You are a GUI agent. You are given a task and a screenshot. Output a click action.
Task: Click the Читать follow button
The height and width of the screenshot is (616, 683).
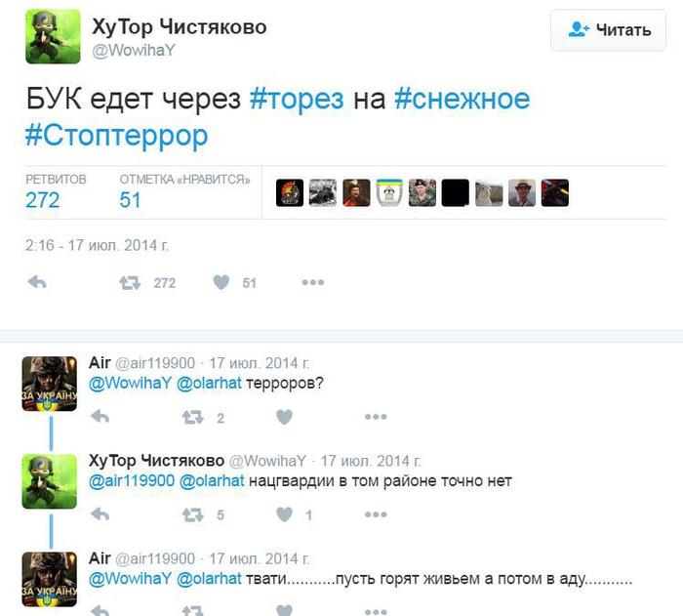pyautogui.click(x=610, y=30)
